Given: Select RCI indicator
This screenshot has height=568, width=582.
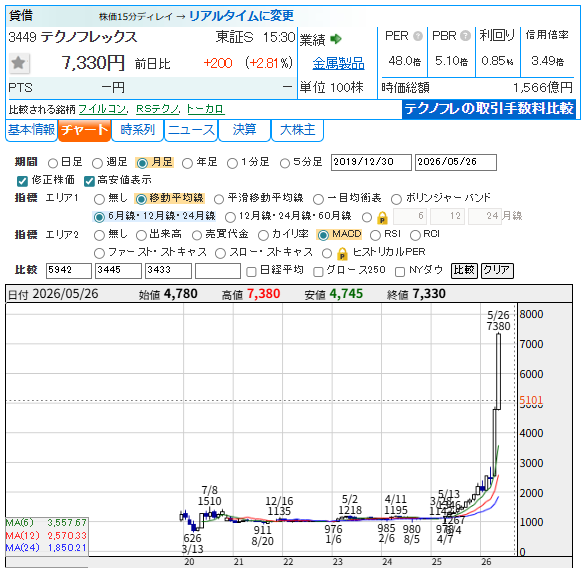Looking at the screenshot, I should (415, 235).
